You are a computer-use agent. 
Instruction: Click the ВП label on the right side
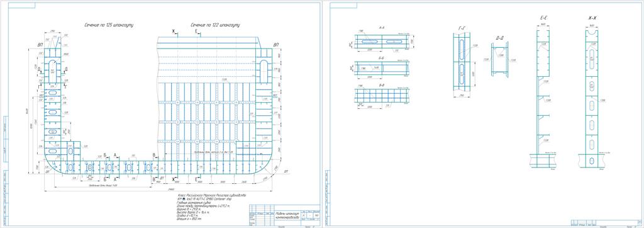click(275, 44)
